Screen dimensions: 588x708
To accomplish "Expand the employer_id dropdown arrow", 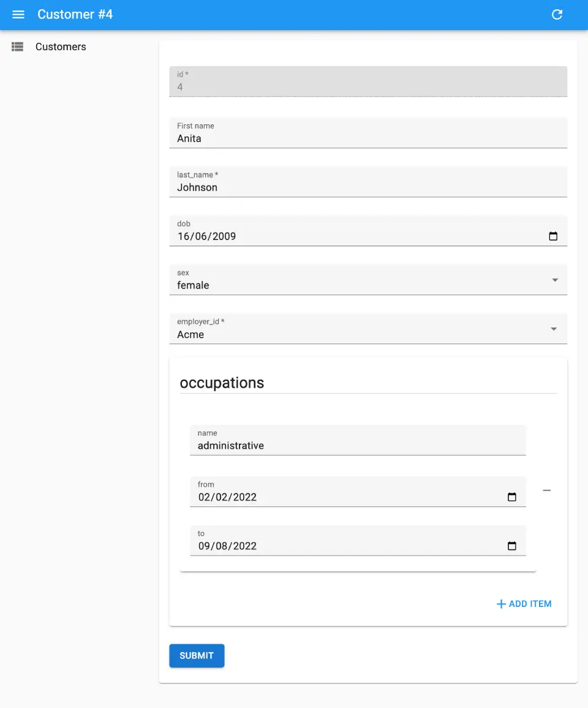I will tap(554, 329).
